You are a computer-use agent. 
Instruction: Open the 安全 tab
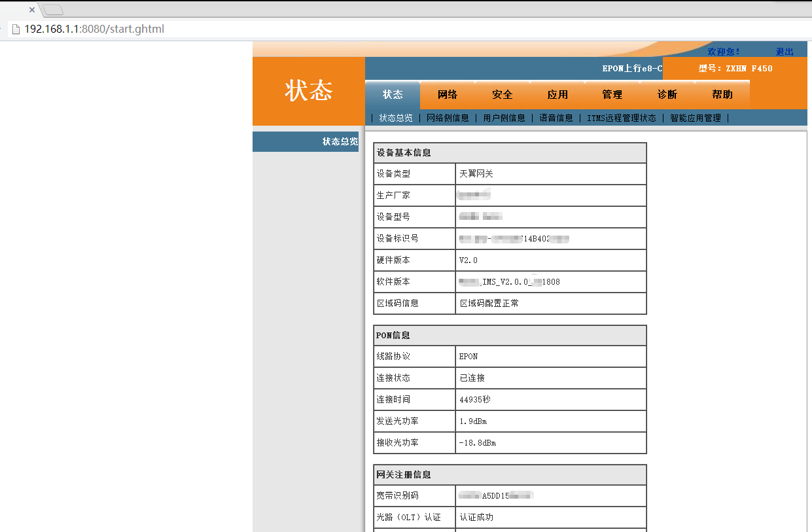pos(502,94)
